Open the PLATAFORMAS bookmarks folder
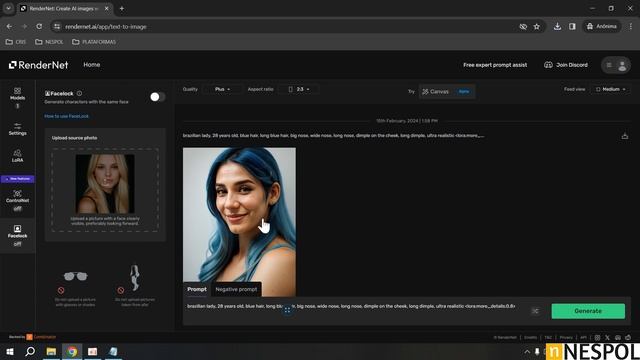640x360 pixels. (94, 42)
